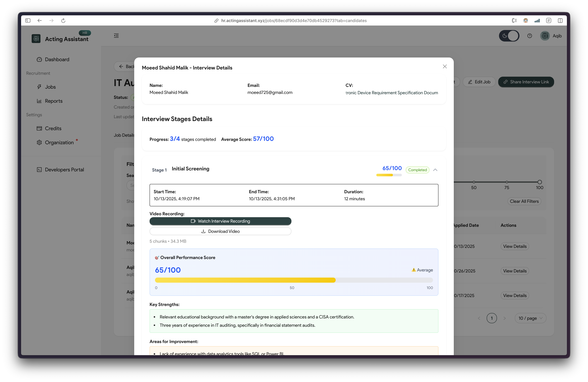Click Aqib profile avatar icon

coord(545,36)
